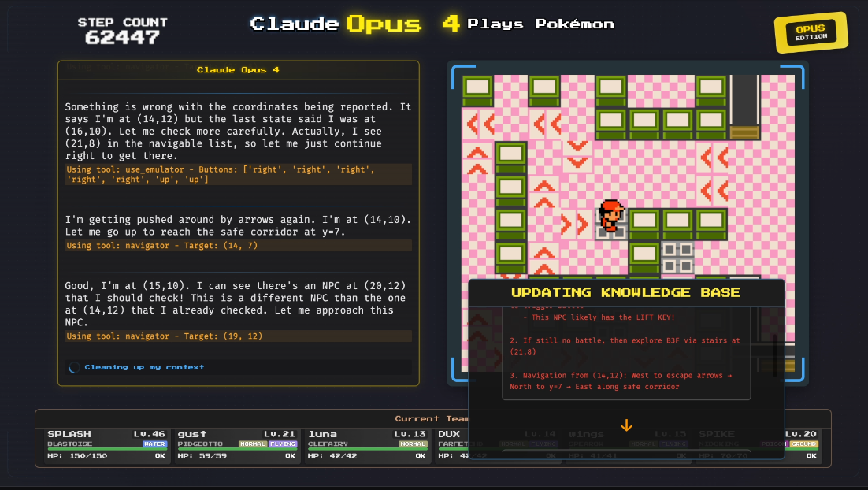Select the FLYING type badge on gust
The height and width of the screenshot is (490, 868).
[283, 444]
